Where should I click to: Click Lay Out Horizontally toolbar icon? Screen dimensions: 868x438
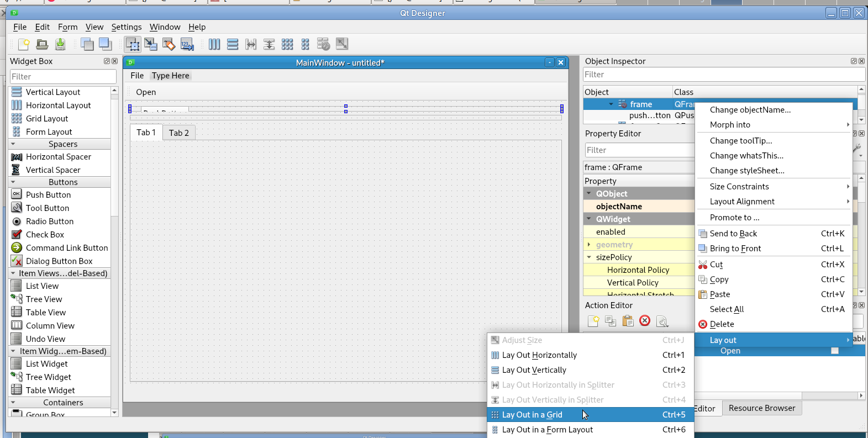[x=214, y=44]
